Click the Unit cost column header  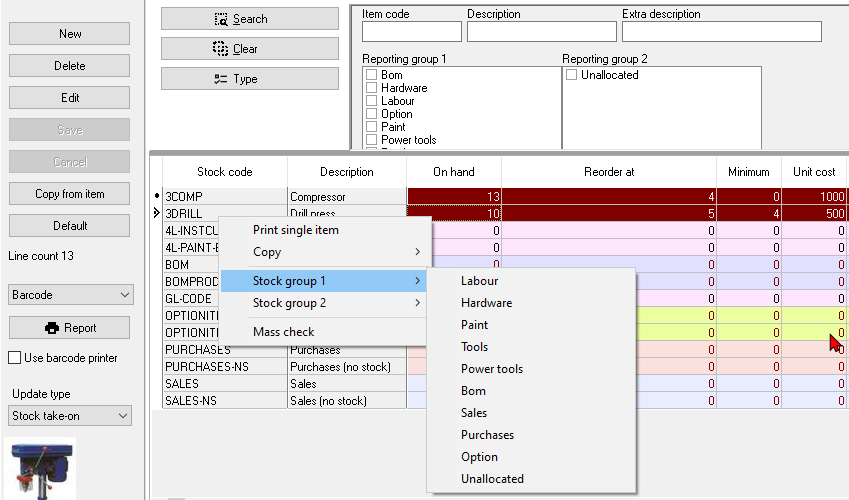point(814,172)
